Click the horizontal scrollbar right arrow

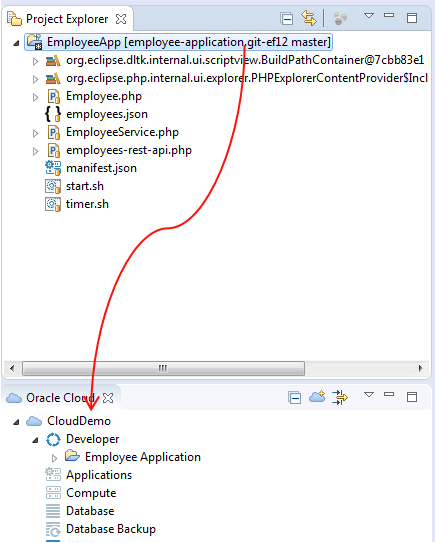(420, 368)
